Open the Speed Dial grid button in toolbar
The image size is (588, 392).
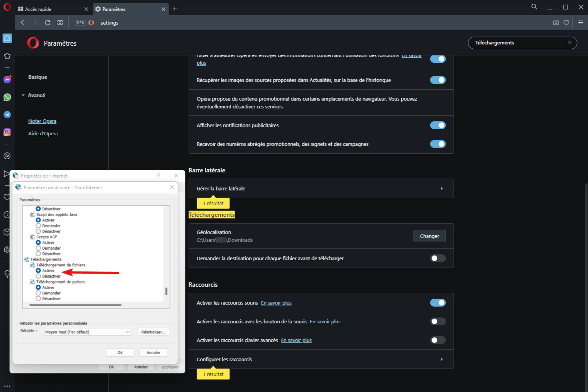coord(60,23)
